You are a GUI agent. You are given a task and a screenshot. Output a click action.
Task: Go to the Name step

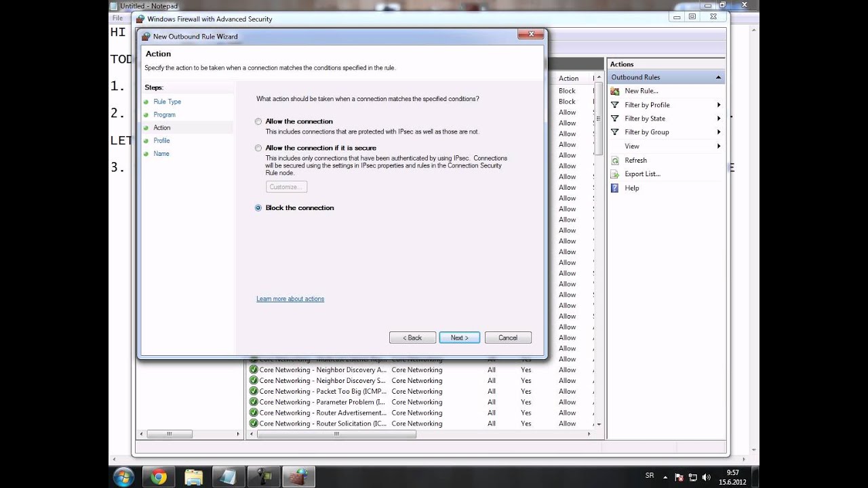[x=161, y=153]
